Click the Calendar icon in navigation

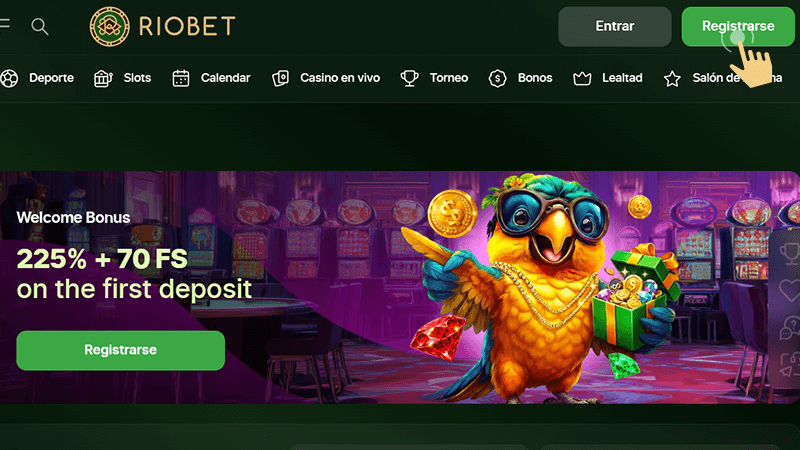181,79
